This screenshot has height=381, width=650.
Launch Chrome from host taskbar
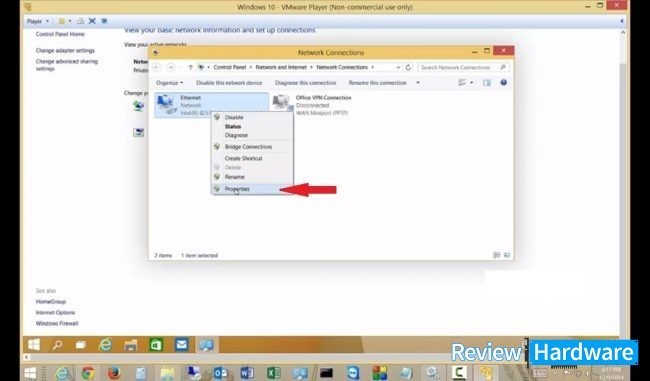(x=87, y=373)
